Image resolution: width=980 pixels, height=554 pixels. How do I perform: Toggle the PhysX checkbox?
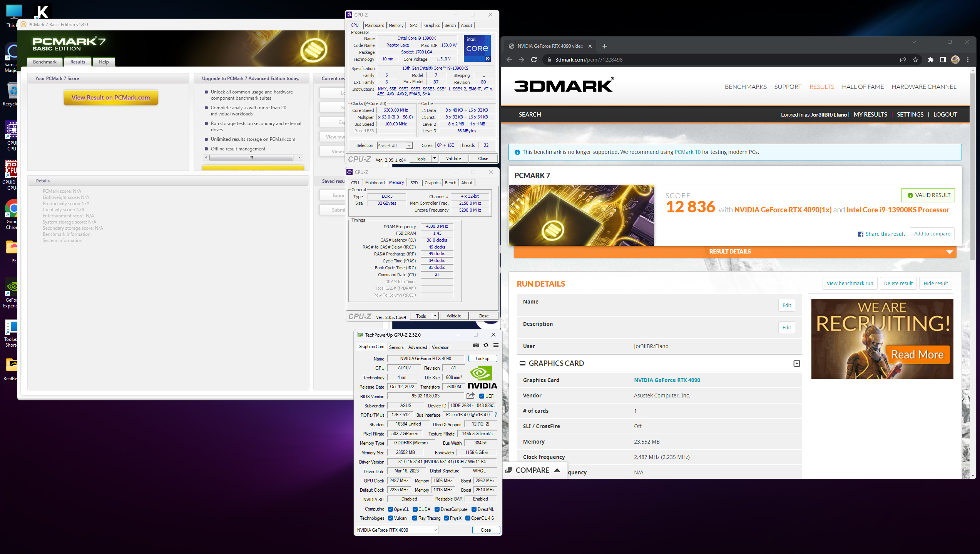[446, 518]
